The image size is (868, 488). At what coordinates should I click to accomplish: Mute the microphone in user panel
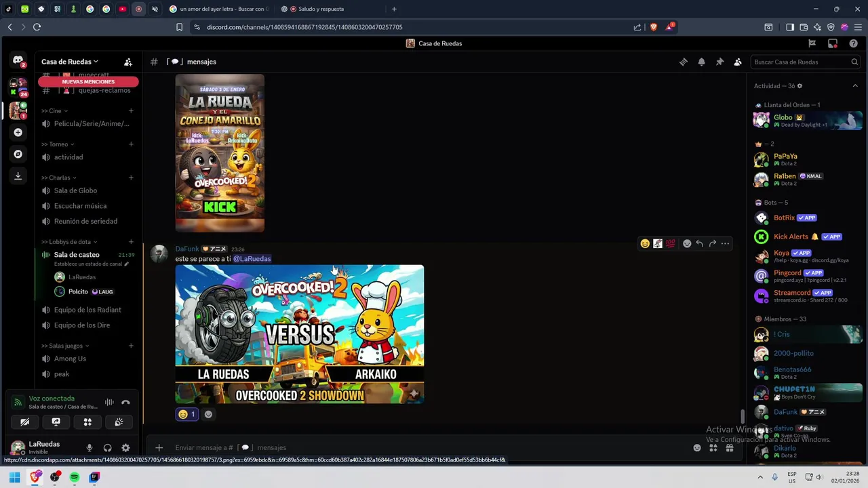[x=89, y=448]
